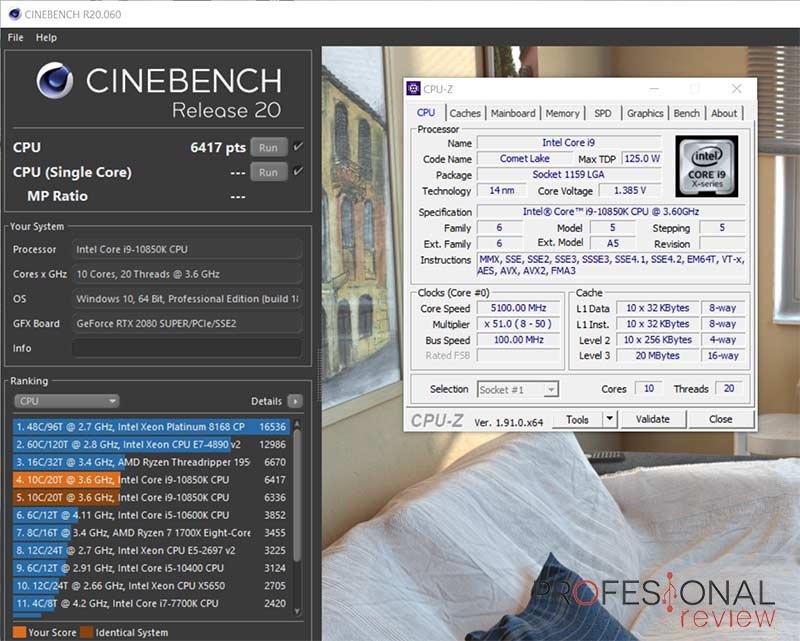The image size is (800, 641).
Task: Click the Level 3 cache value 20 MBytes
Action: pos(657,356)
